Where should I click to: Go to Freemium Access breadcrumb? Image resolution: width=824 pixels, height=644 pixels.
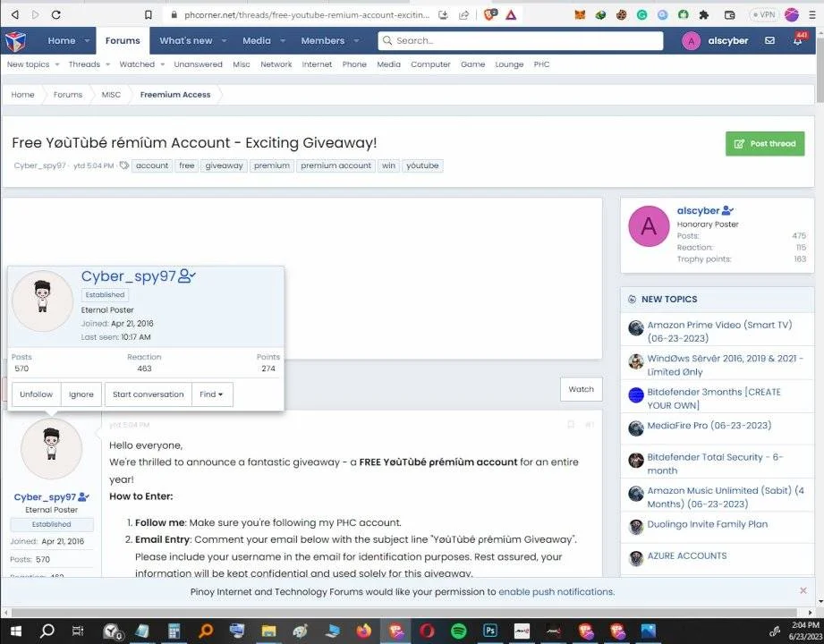click(x=175, y=95)
